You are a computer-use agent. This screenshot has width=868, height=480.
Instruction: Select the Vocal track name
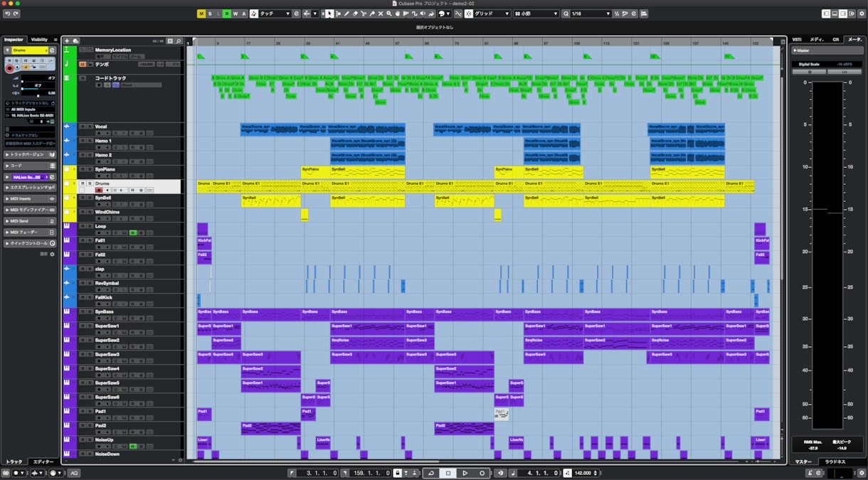(101, 127)
